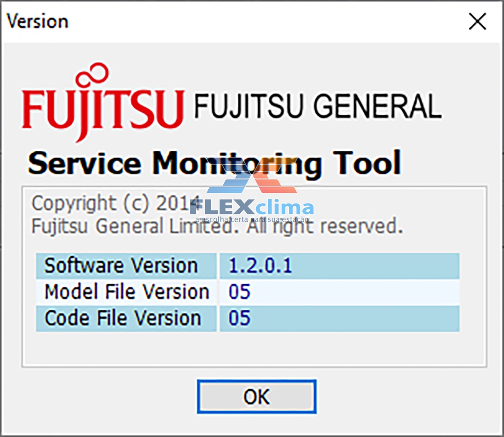Image resolution: width=504 pixels, height=437 pixels.
Task: Click the FLEXclima tagline text
Action: coord(252,219)
